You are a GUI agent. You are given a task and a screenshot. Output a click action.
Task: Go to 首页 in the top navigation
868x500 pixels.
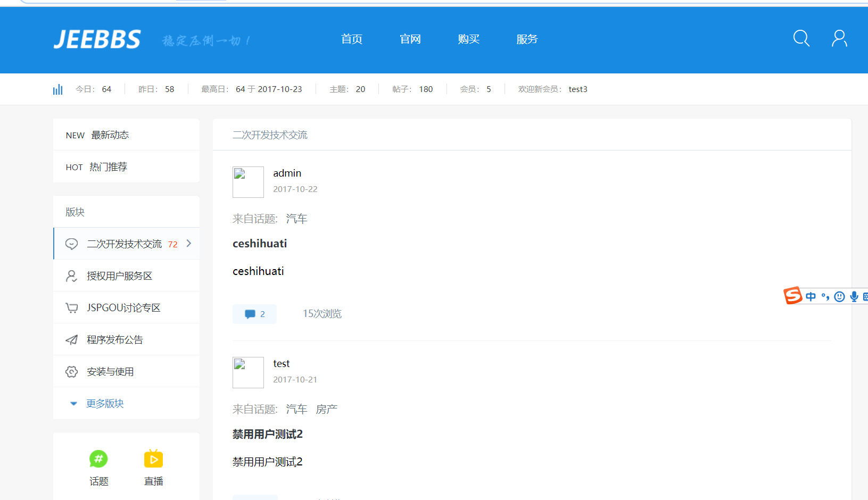[352, 39]
